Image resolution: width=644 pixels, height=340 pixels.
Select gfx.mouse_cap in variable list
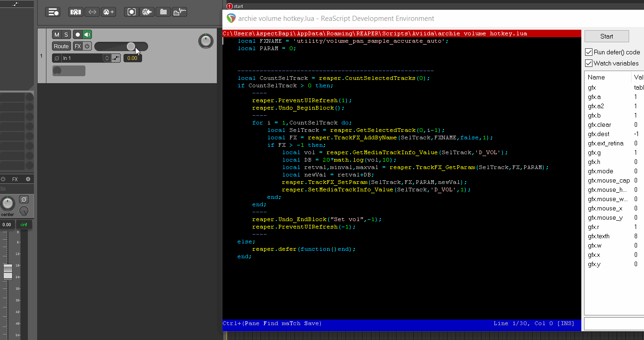click(x=609, y=180)
